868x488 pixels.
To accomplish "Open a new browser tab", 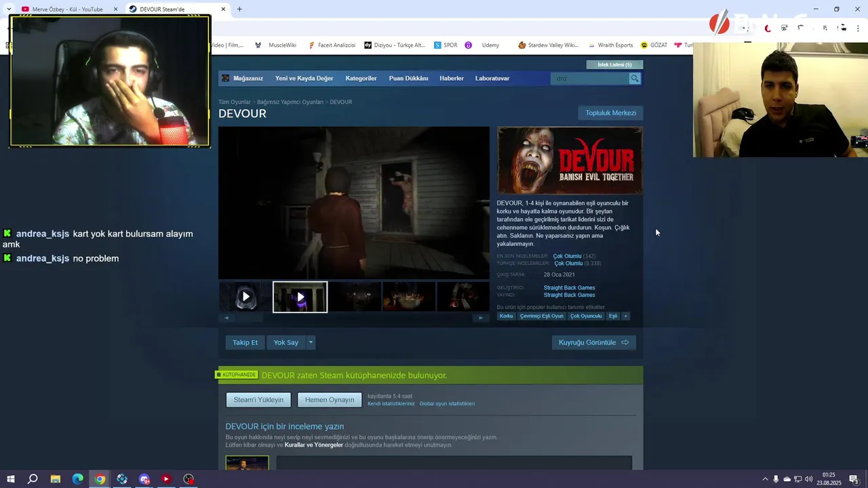I will (x=239, y=9).
